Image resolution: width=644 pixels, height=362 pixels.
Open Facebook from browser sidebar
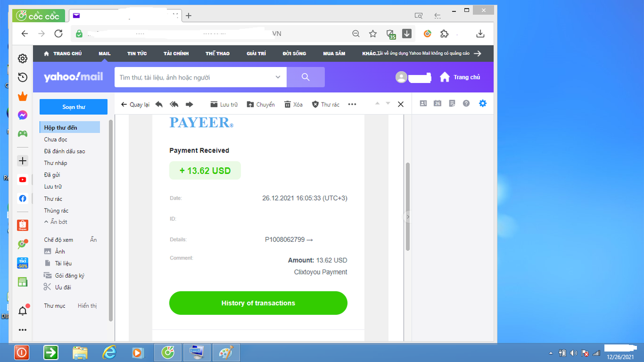click(23, 199)
